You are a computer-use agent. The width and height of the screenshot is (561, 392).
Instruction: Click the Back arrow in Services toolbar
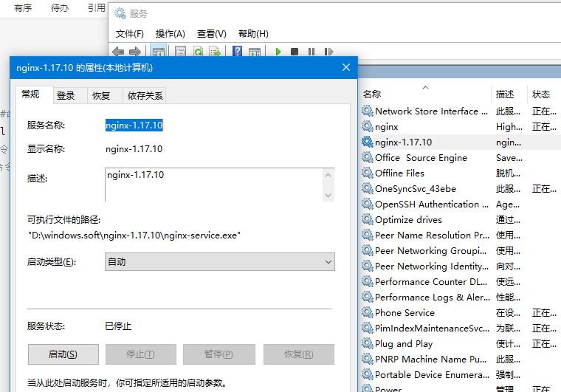(118, 52)
